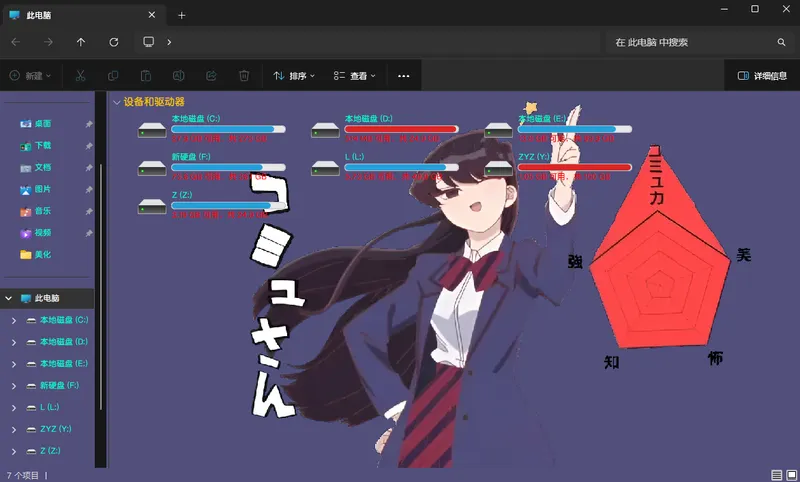Image resolution: width=800 pixels, height=482 pixels.
Task: Click the 7 个项目 status text
Action: tap(22, 475)
